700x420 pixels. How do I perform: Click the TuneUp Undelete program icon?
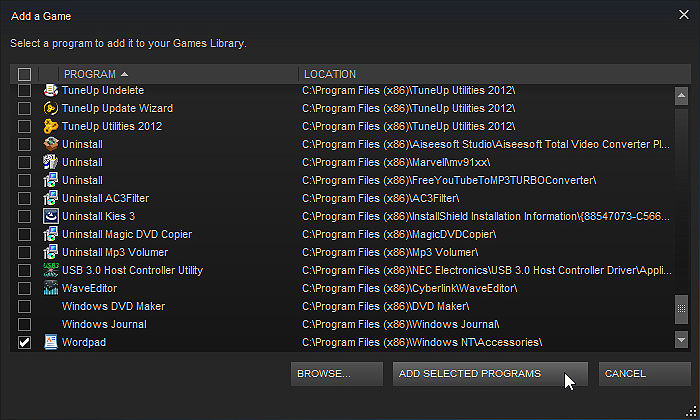50,90
